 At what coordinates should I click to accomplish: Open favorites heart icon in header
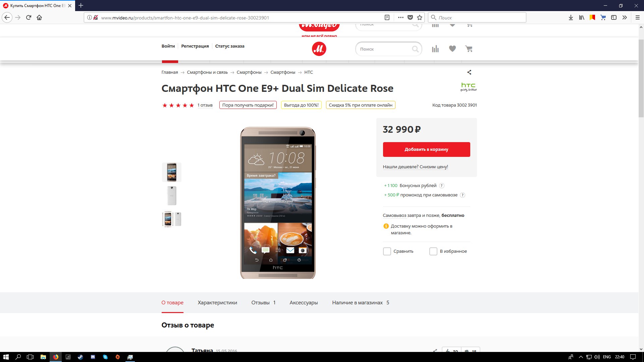(x=452, y=49)
